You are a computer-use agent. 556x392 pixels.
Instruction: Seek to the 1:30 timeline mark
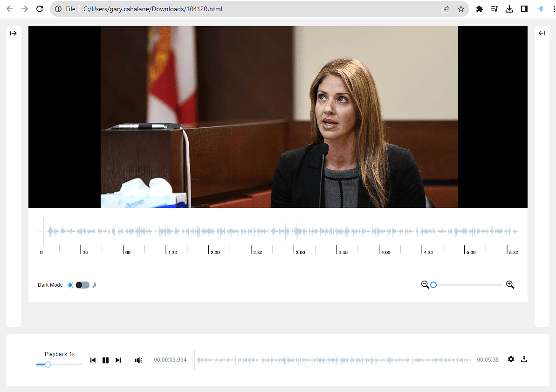(172, 253)
